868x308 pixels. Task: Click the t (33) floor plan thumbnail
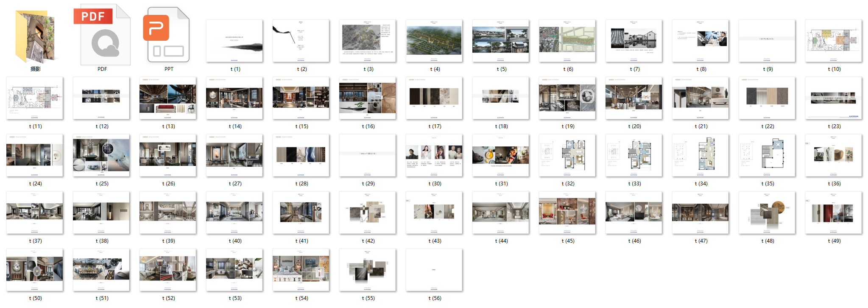click(634, 156)
